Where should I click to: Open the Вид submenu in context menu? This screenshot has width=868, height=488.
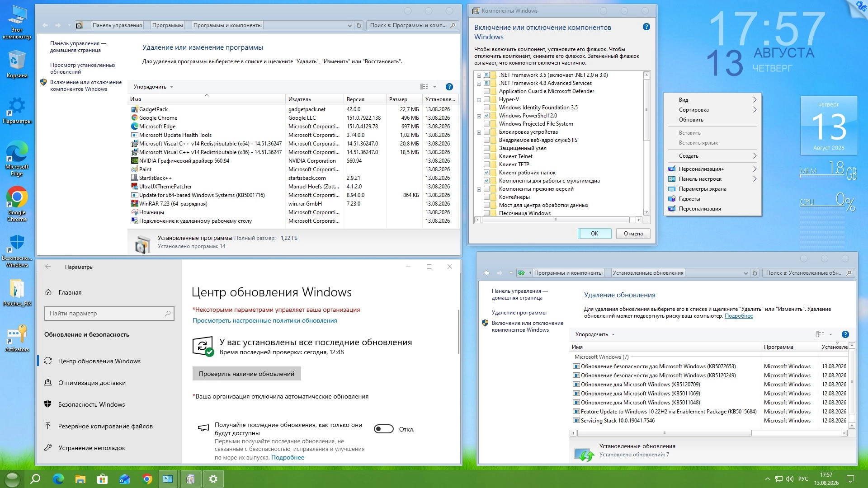point(712,100)
